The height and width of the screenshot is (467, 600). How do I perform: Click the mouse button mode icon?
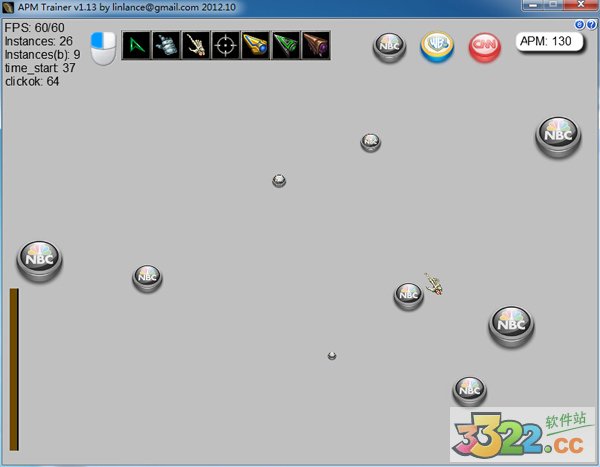103,48
